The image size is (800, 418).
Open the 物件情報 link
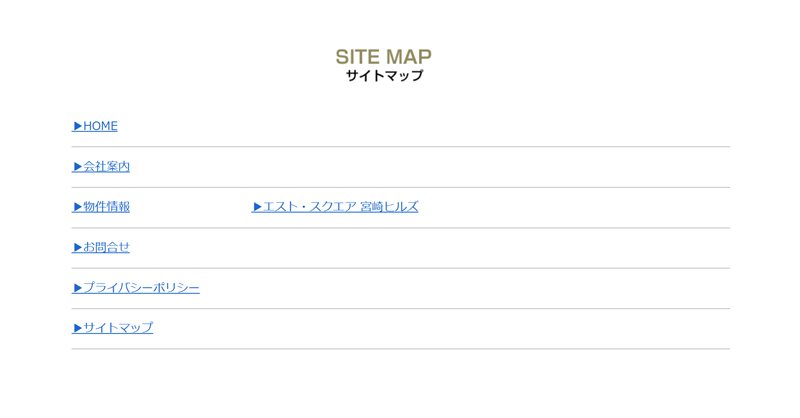tap(106, 207)
